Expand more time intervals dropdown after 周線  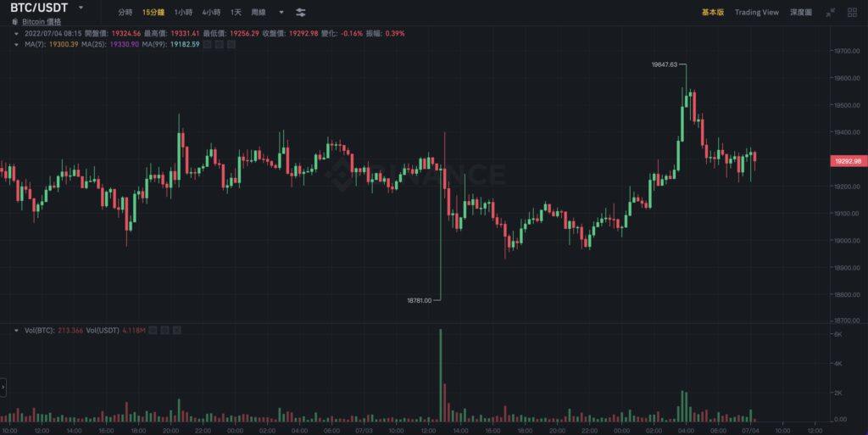[x=281, y=13]
